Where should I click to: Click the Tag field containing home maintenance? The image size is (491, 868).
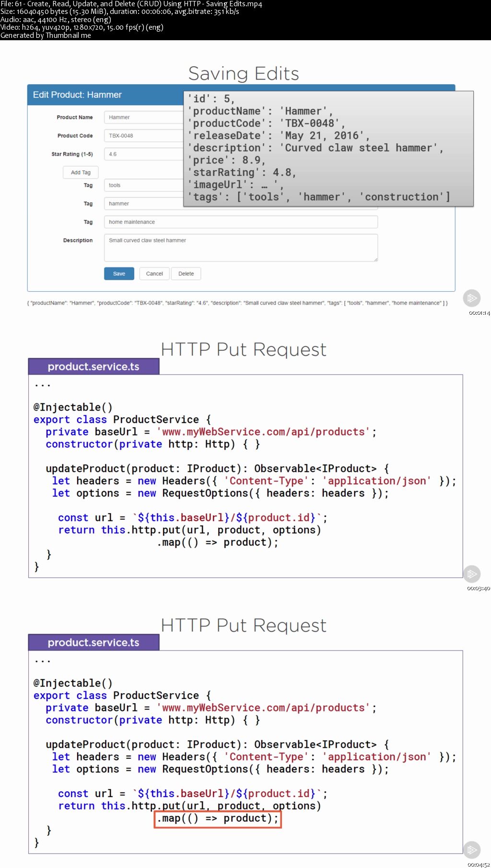click(x=241, y=222)
